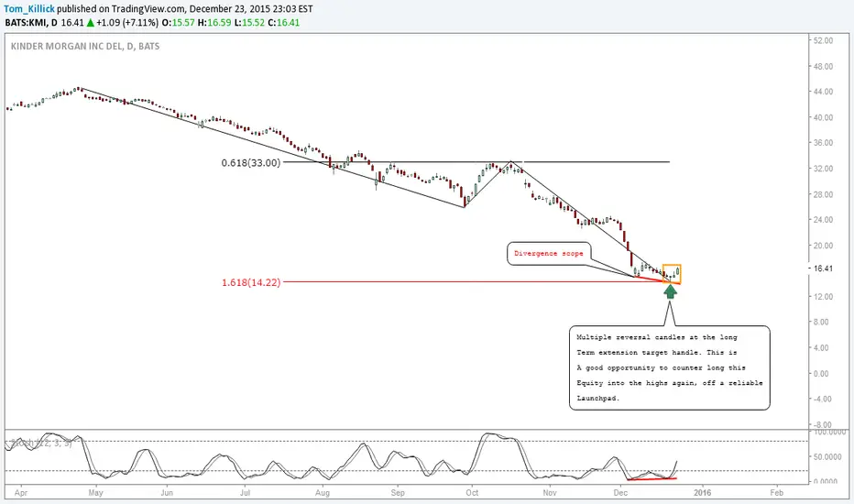The height and width of the screenshot is (504, 854).
Task: Select the Divergence scope callout box
Action: pos(549,253)
